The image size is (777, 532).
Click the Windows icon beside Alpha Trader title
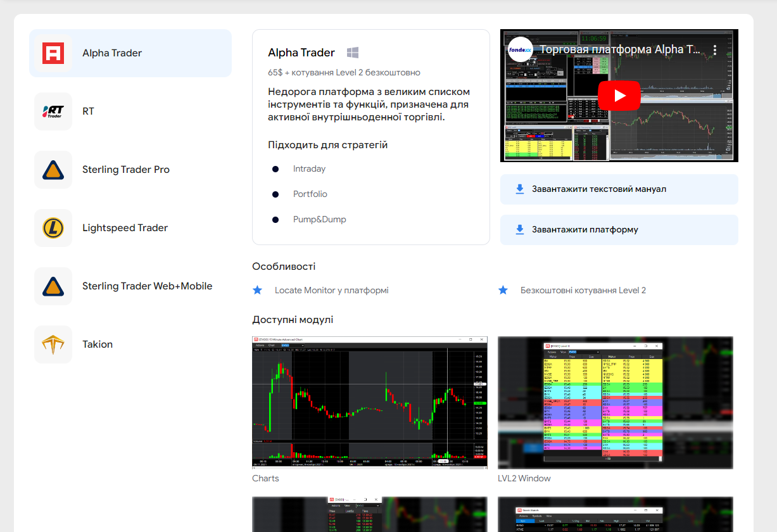click(353, 53)
